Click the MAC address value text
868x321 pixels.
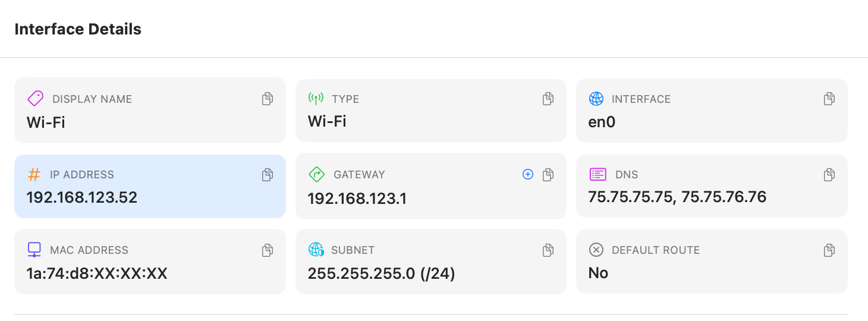point(97,273)
